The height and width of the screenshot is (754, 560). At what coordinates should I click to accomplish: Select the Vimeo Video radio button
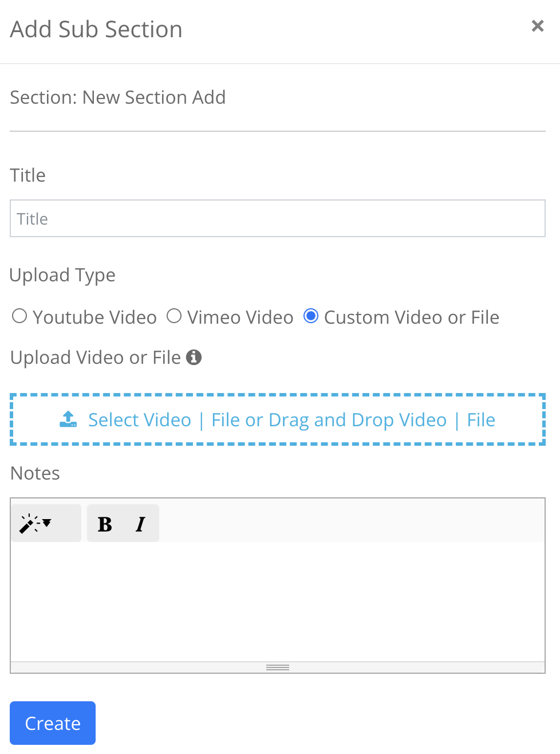click(174, 316)
